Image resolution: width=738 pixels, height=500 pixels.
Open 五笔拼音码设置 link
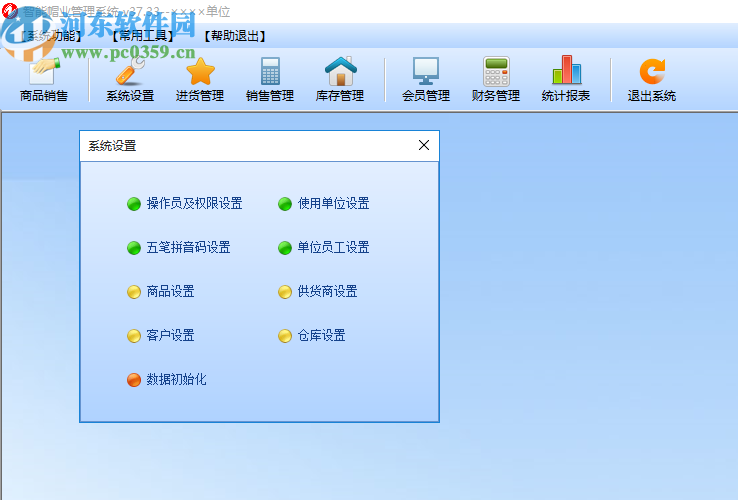188,247
